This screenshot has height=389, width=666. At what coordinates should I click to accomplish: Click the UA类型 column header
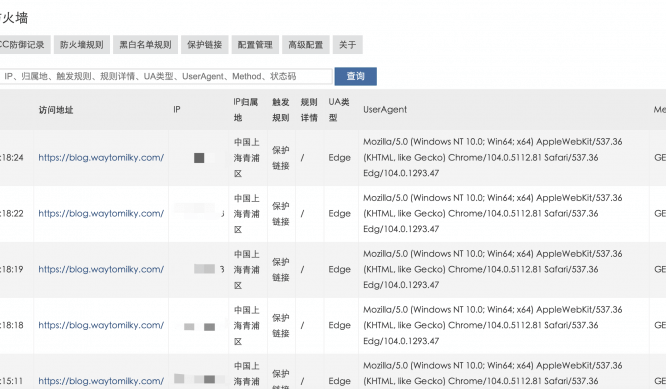pos(339,110)
